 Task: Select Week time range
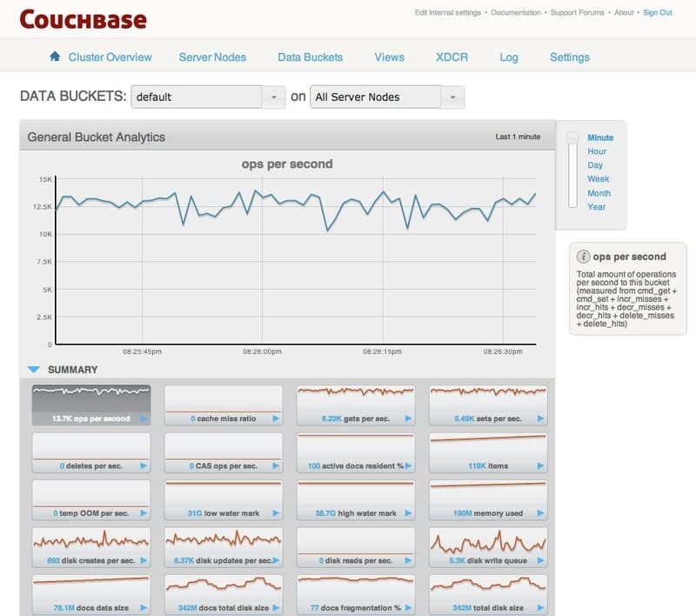tap(598, 179)
